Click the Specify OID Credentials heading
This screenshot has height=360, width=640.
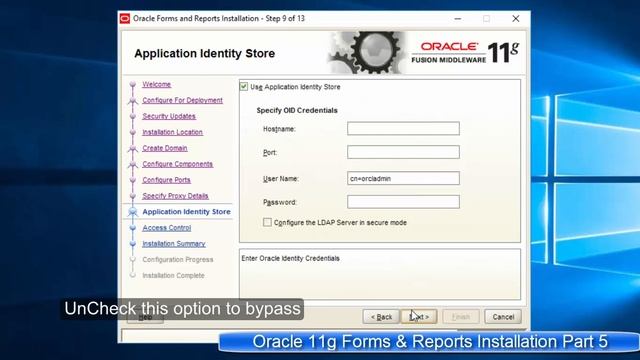[297, 111]
